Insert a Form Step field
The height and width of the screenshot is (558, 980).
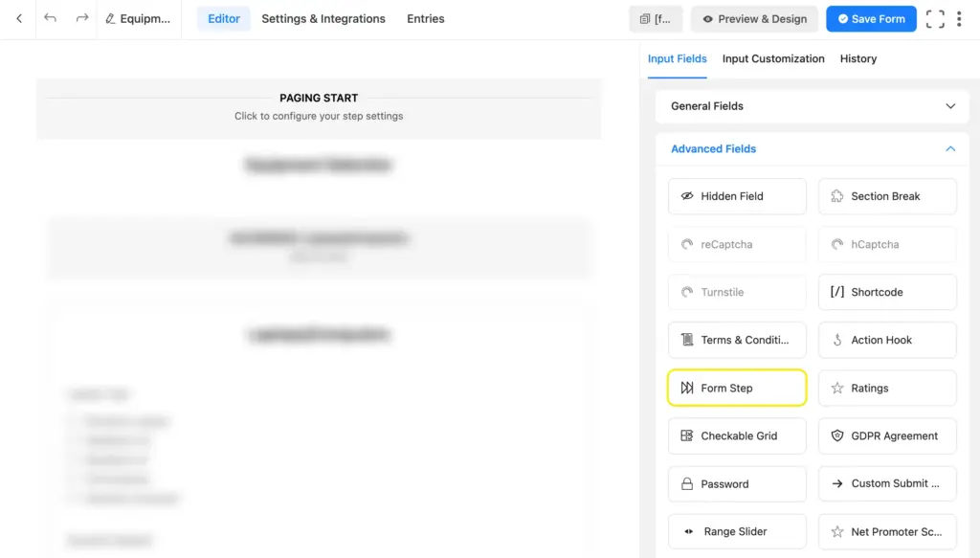[x=737, y=388]
